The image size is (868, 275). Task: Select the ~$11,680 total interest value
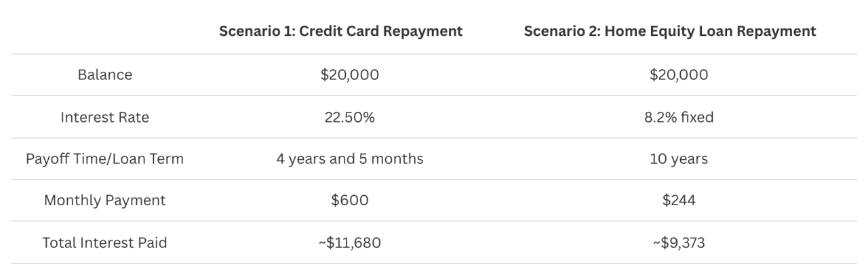point(350,242)
